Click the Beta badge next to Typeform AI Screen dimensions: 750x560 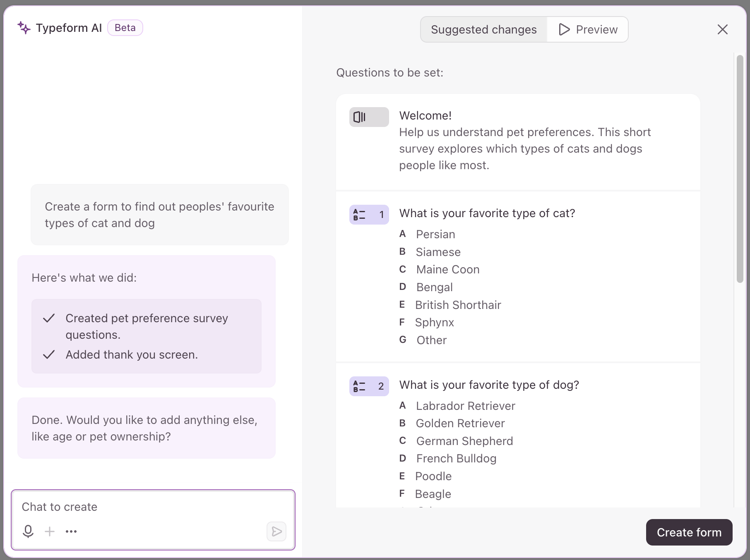[125, 28]
